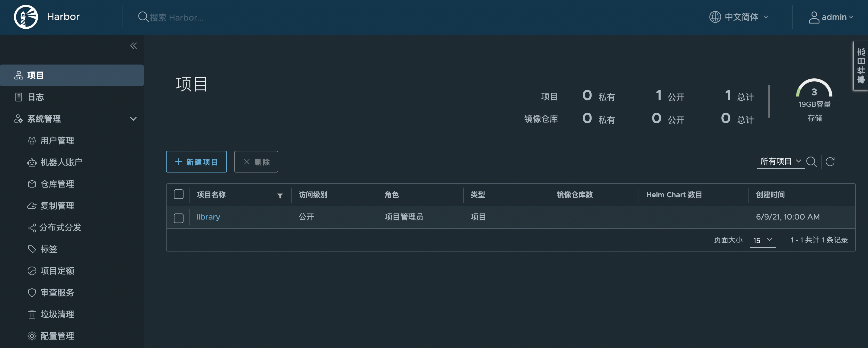Collapse the sidebar with double-chevron icon
The image size is (868, 348).
(133, 46)
